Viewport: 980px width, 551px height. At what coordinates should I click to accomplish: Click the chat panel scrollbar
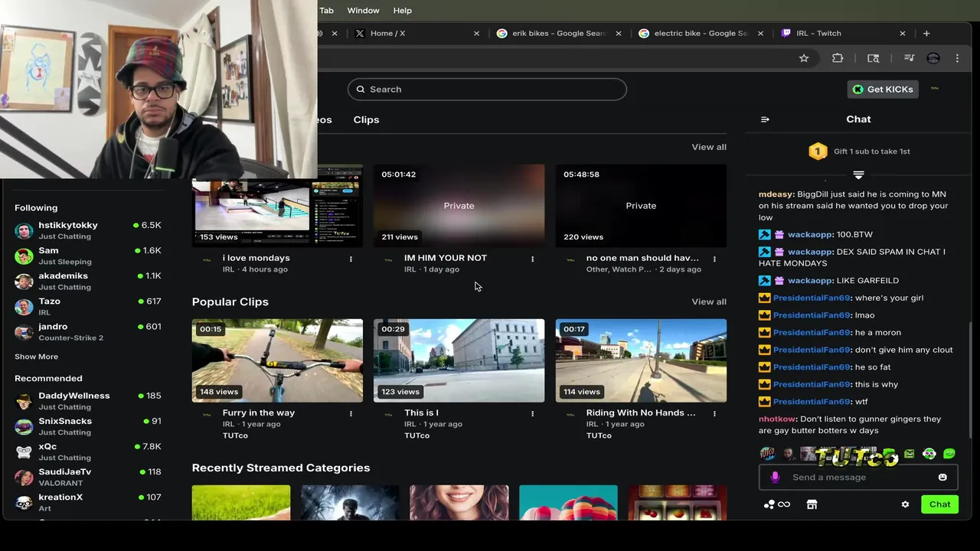click(x=970, y=379)
